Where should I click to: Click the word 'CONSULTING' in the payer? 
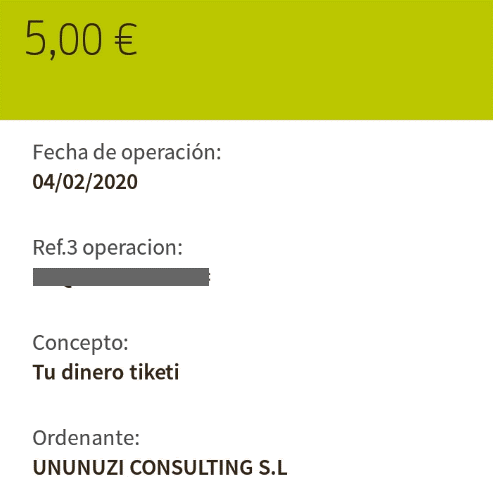coord(191,467)
